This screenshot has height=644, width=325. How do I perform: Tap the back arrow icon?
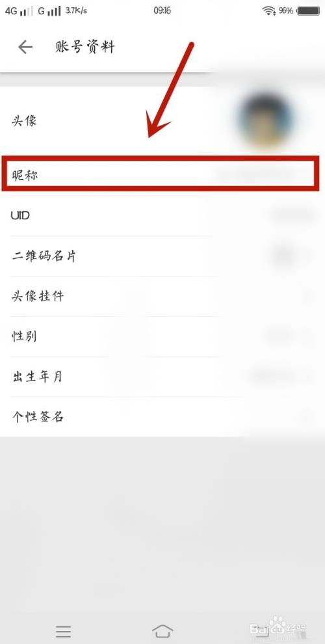tap(25, 47)
